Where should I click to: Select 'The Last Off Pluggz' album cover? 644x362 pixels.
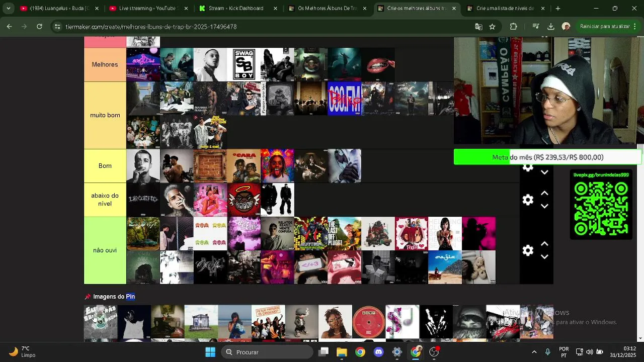pos(344,233)
